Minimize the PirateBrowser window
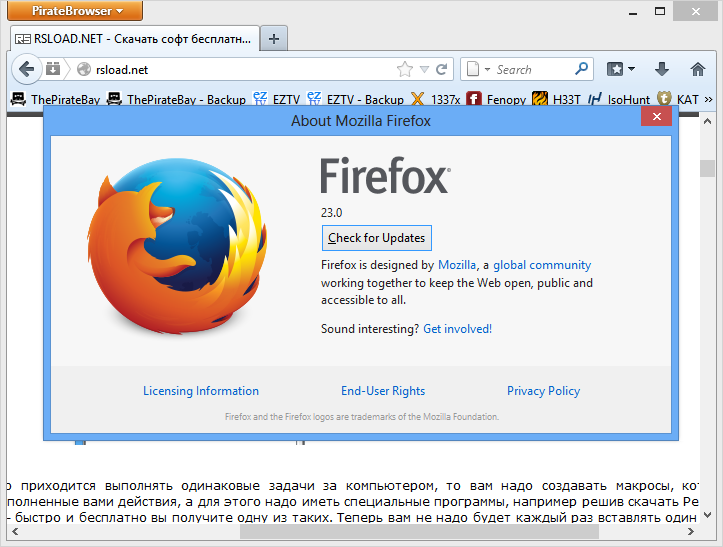 [633, 12]
